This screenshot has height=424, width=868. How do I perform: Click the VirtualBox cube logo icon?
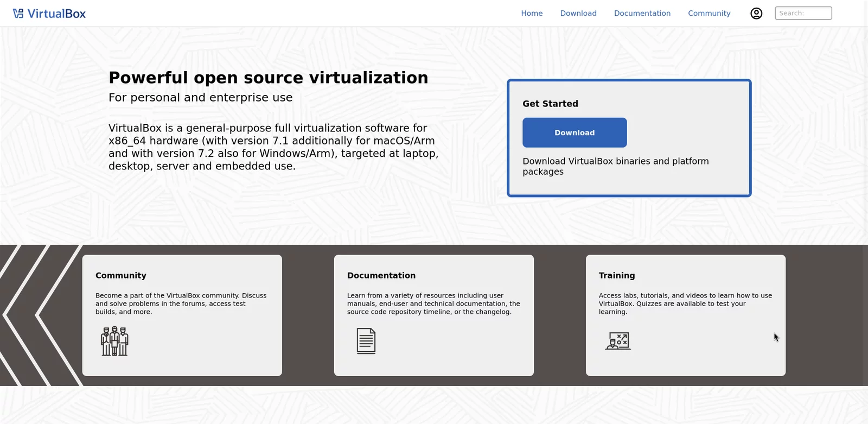tap(18, 14)
